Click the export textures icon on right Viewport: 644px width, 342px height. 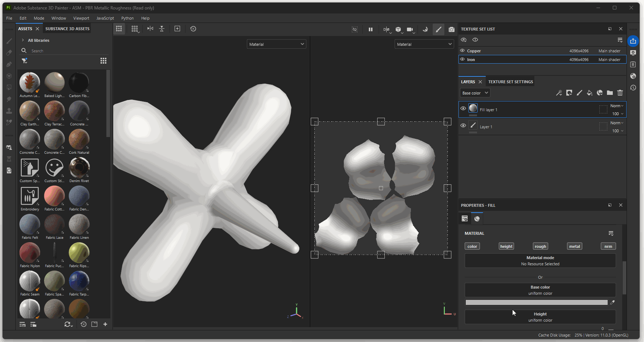[x=633, y=41]
